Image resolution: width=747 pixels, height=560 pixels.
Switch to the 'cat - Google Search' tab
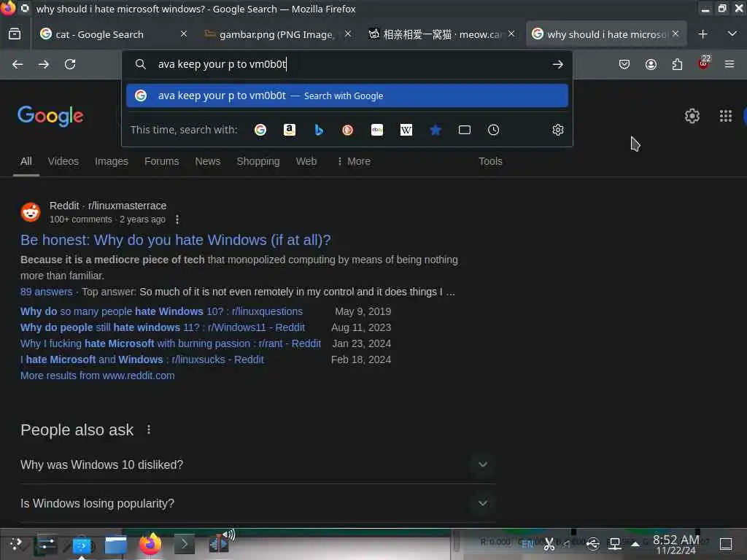point(99,34)
